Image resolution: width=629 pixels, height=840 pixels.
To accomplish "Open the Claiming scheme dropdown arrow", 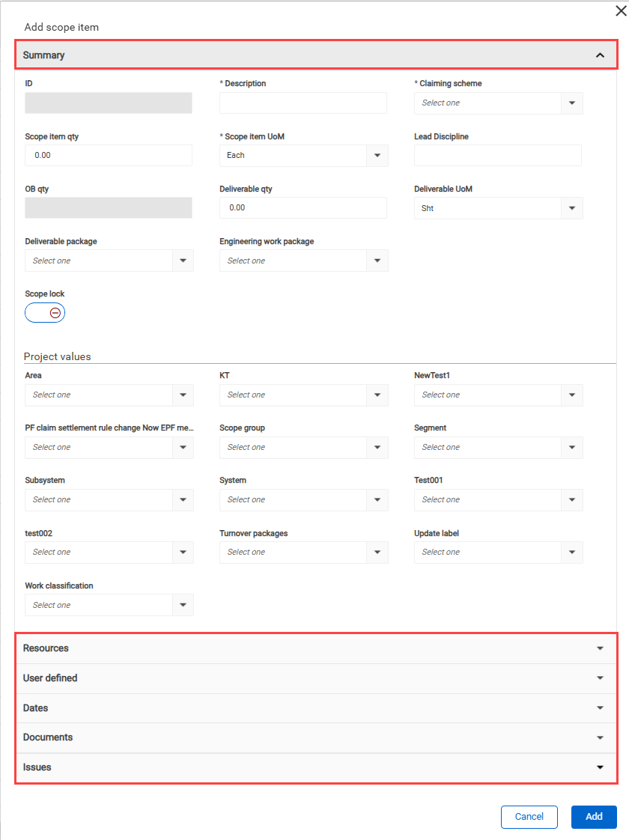I will point(571,103).
